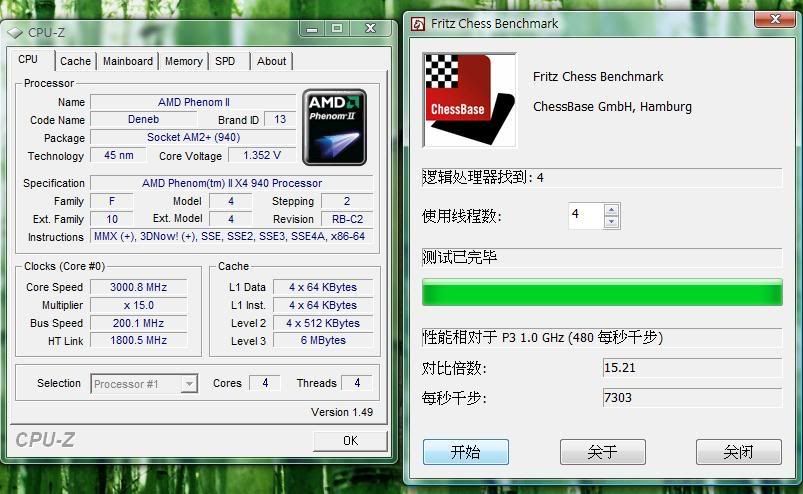This screenshot has width=803, height=494.
Task: Click the Deneb code name value
Action: tap(143, 119)
